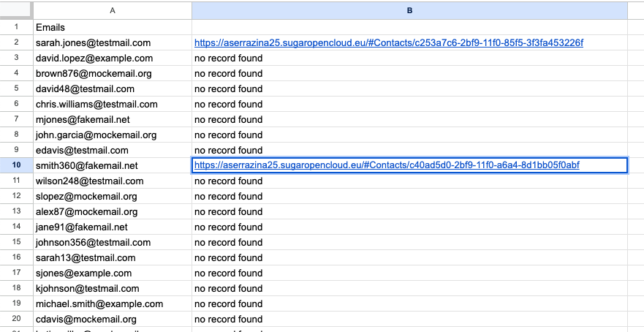The height and width of the screenshot is (332, 644).
Task: Open the Contacts link for sarah.jones@testmail.com
Action: (x=388, y=43)
